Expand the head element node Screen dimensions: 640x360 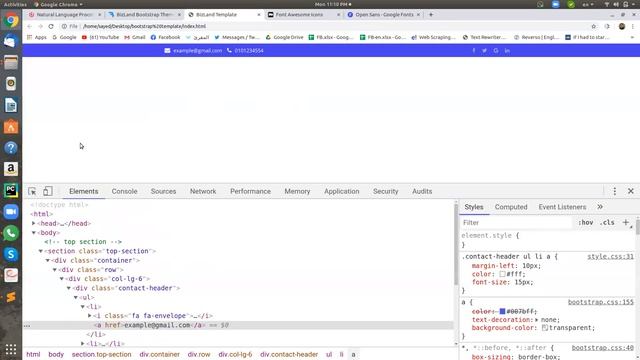pos(33,223)
